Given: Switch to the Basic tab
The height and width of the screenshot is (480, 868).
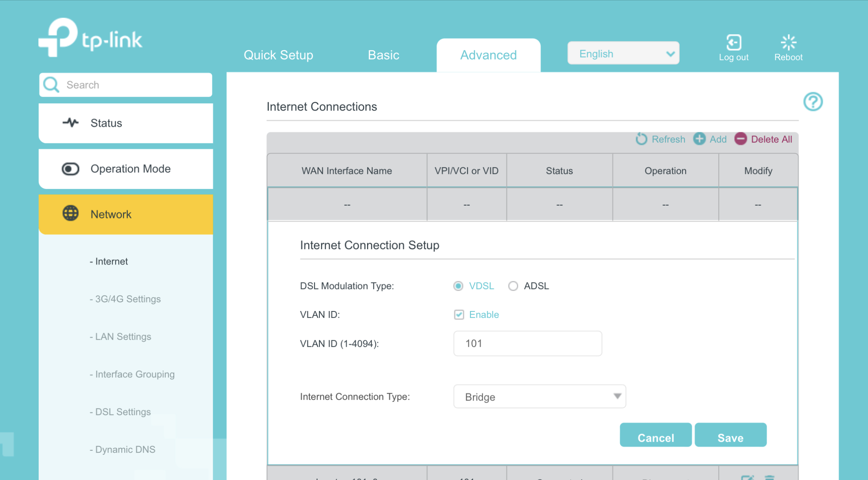Looking at the screenshot, I should click(x=383, y=55).
